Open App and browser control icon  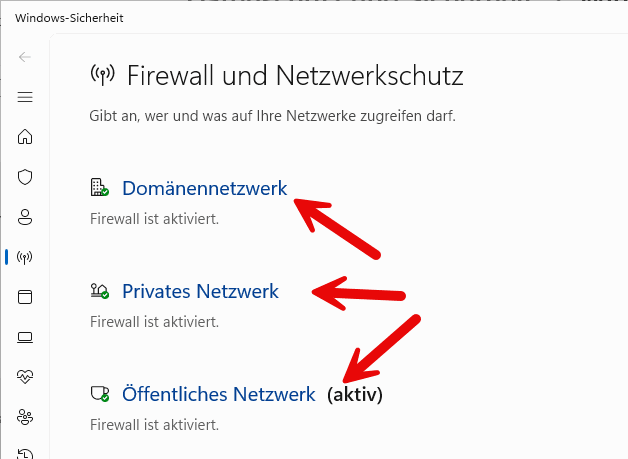[25, 297]
